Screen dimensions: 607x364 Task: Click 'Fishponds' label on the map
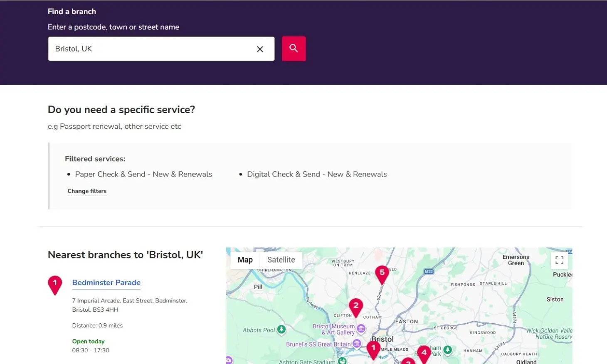pos(463,285)
